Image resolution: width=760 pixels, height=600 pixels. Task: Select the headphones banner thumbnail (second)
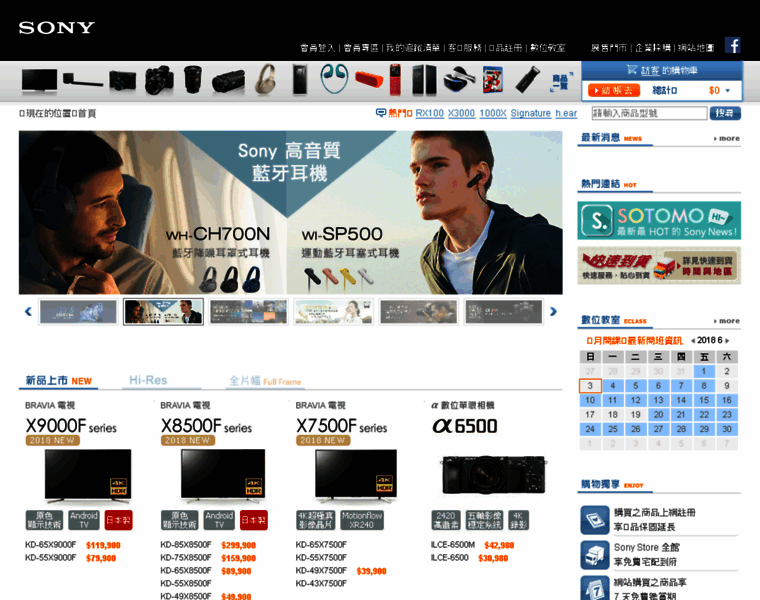[x=163, y=312]
